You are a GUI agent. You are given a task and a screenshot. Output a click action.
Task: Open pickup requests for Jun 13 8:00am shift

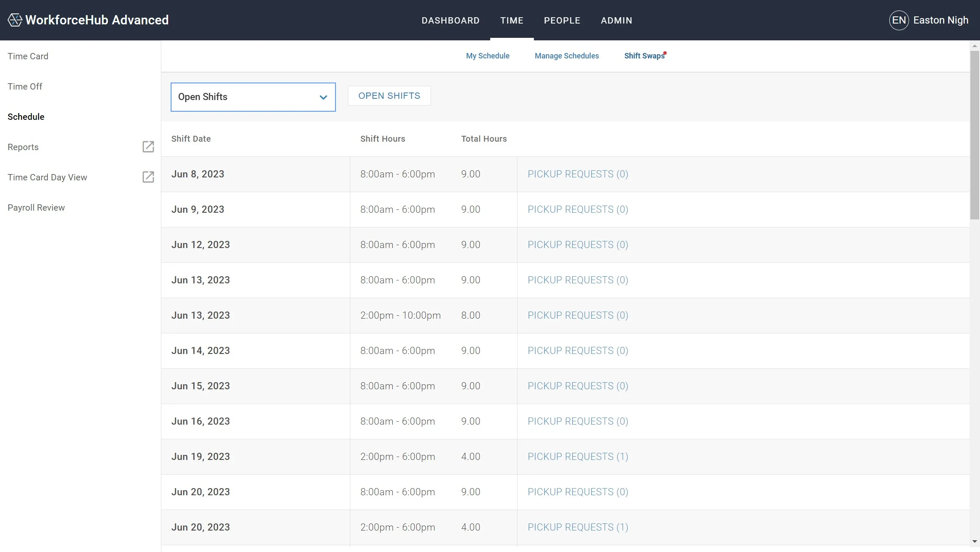[x=578, y=280]
